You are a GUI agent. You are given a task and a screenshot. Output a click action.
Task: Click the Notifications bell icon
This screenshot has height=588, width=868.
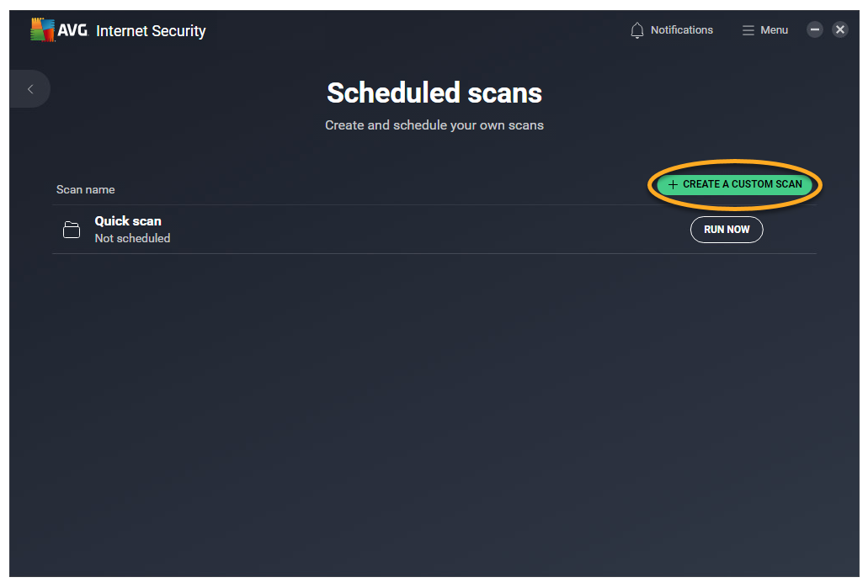pyautogui.click(x=637, y=30)
